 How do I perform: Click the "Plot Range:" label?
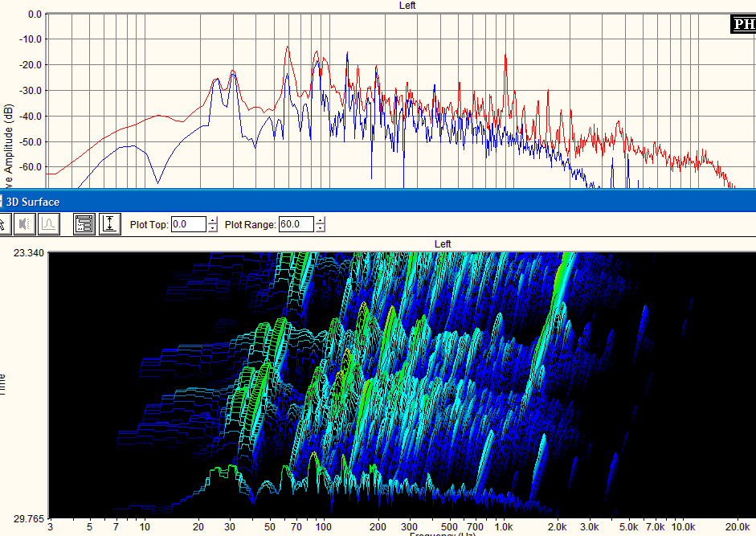click(x=250, y=225)
